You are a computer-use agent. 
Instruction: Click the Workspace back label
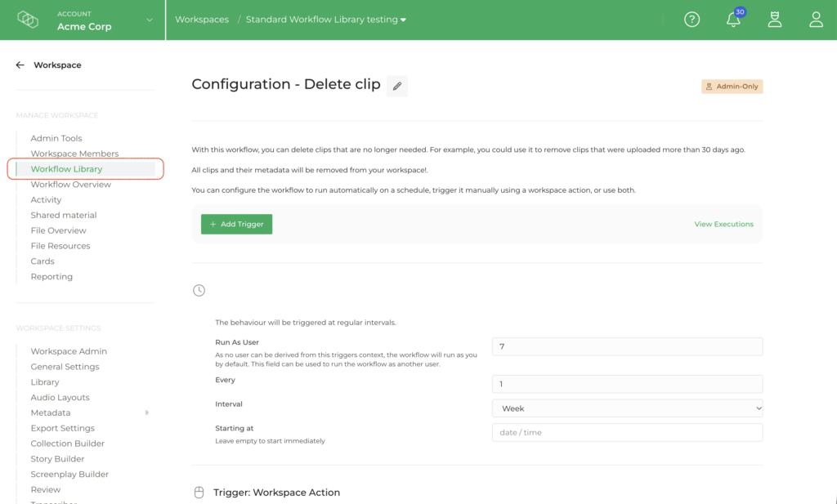[57, 65]
